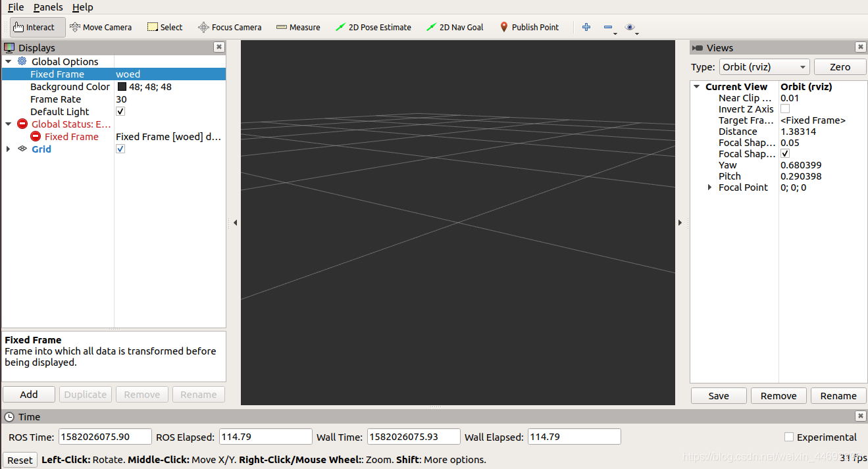Screen dimensions: 868x469
Task: Select the Background Color row label
Action: [70, 87]
